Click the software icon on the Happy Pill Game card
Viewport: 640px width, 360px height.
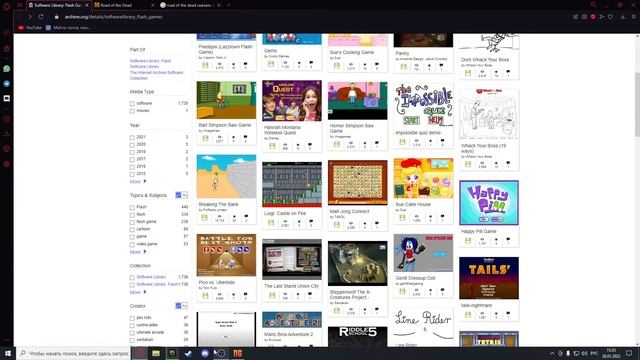(468, 240)
